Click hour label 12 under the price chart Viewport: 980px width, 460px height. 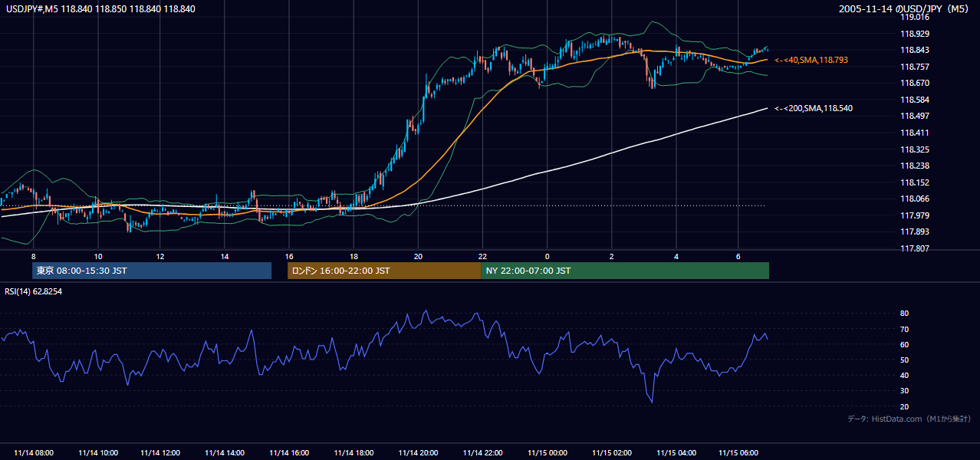(161, 256)
